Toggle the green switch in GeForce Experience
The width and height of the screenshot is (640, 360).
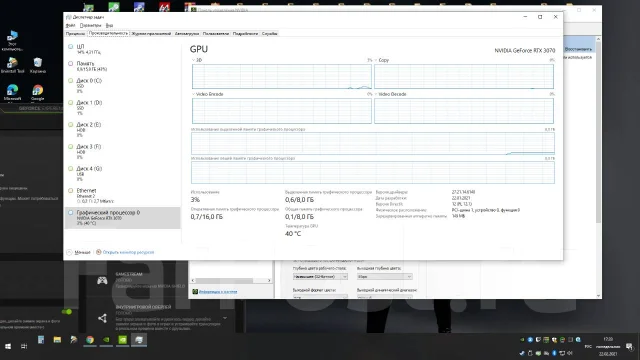[67, 312]
